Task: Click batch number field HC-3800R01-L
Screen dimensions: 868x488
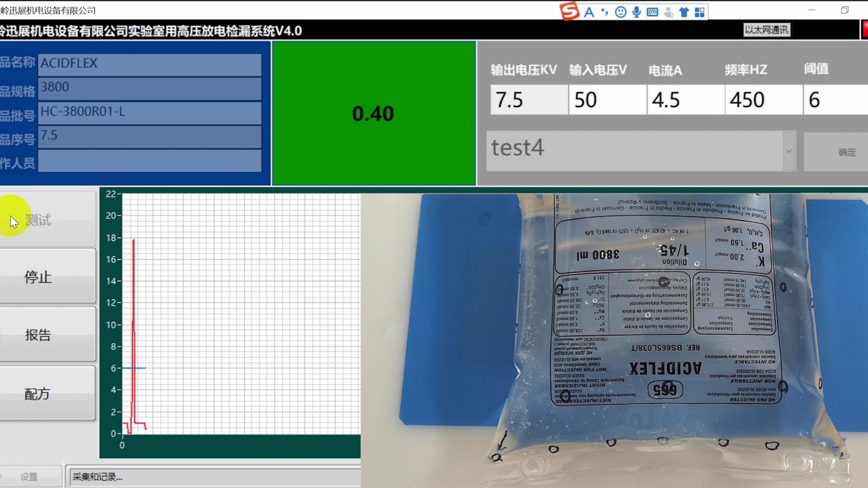Action: click(150, 113)
